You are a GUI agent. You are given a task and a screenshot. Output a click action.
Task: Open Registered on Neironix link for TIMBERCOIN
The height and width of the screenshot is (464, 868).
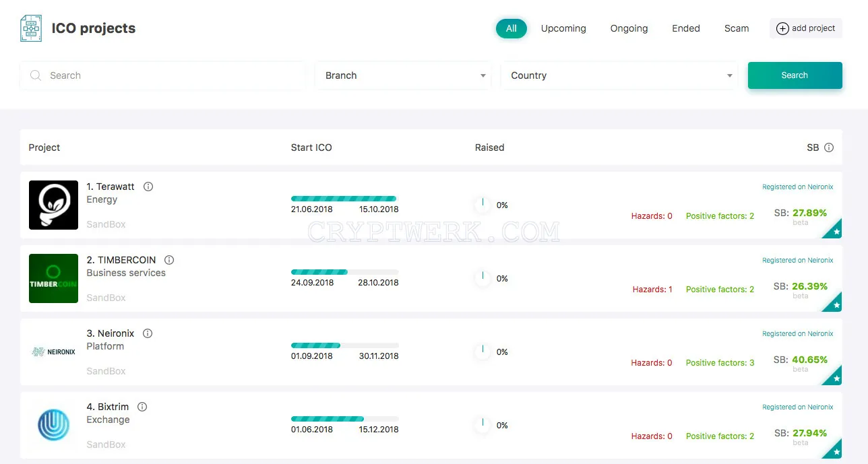pos(798,260)
